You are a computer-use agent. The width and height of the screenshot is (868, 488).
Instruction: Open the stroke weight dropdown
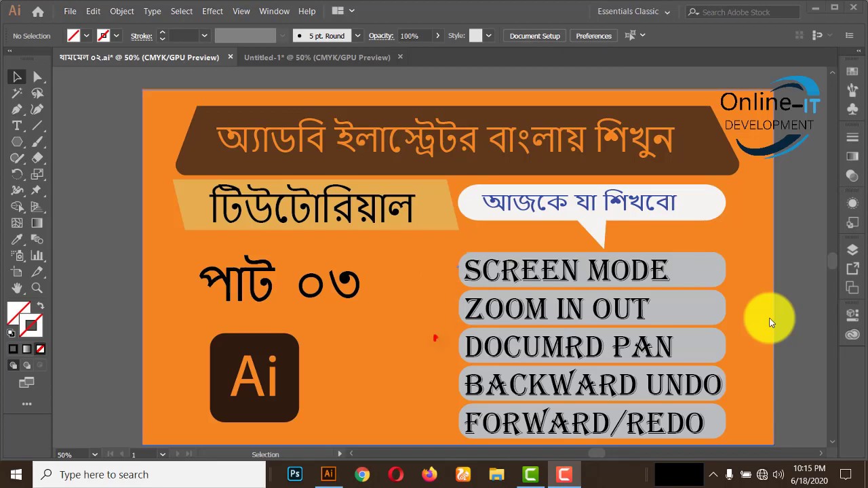click(204, 35)
